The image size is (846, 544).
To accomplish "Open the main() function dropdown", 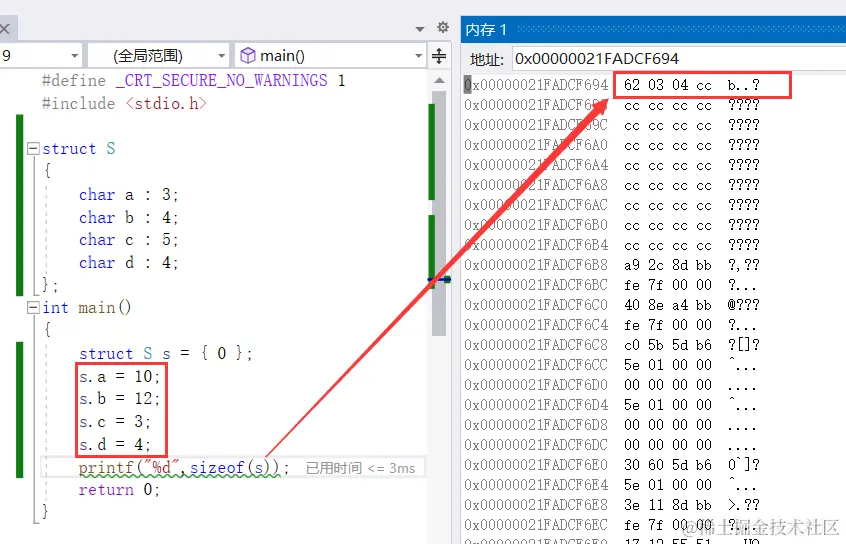I will pos(330,56).
